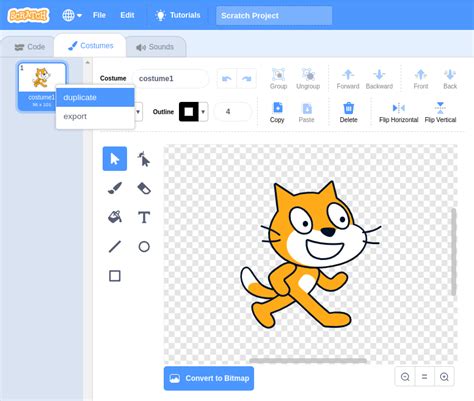Choose export from context menu
The width and height of the screenshot is (474, 401).
95,116
